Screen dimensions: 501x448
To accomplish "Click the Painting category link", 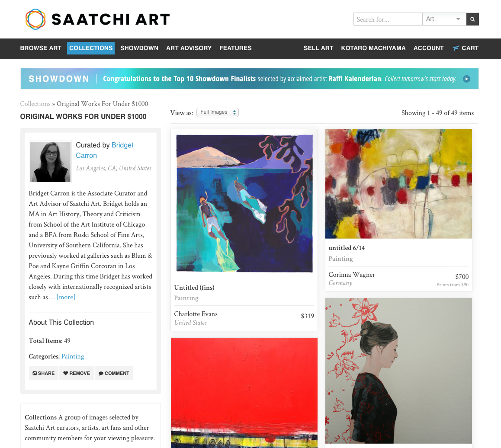I will (x=73, y=356).
